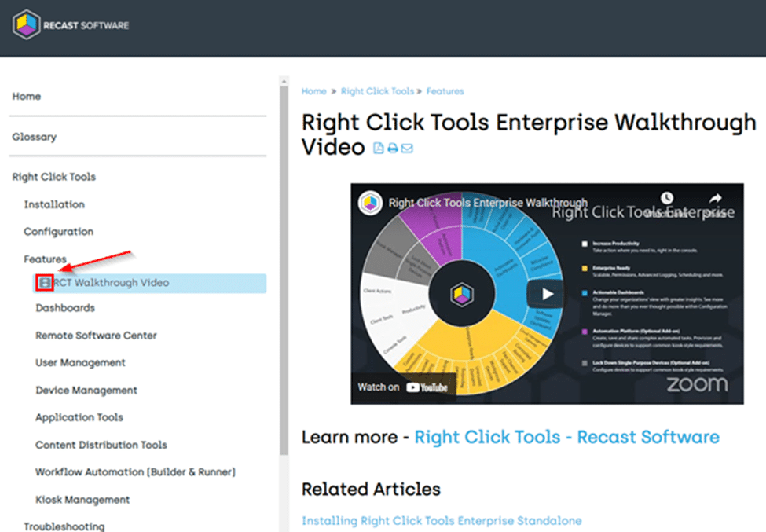Open Content Distribution Tools in sidebar

click(101, 445)
